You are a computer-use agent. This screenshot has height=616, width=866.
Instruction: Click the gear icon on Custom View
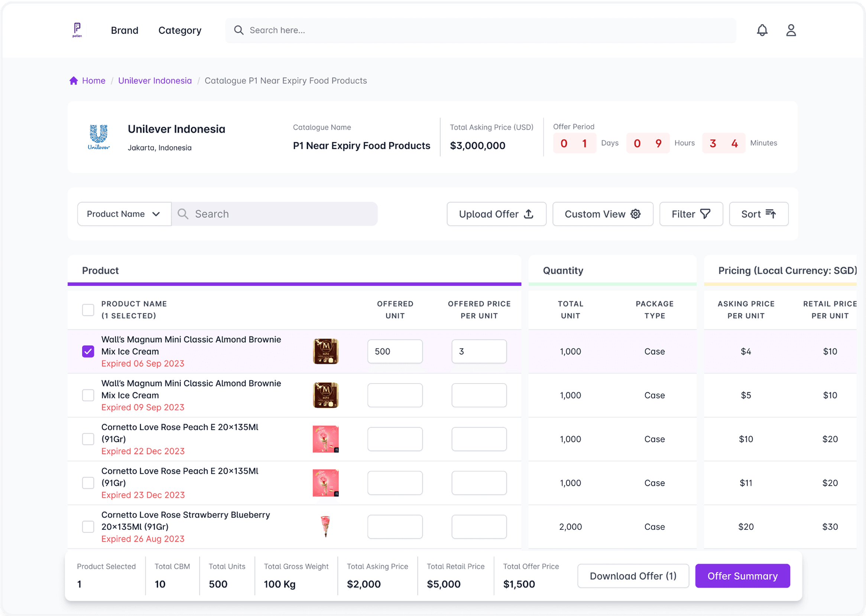[x=636, y=214]
